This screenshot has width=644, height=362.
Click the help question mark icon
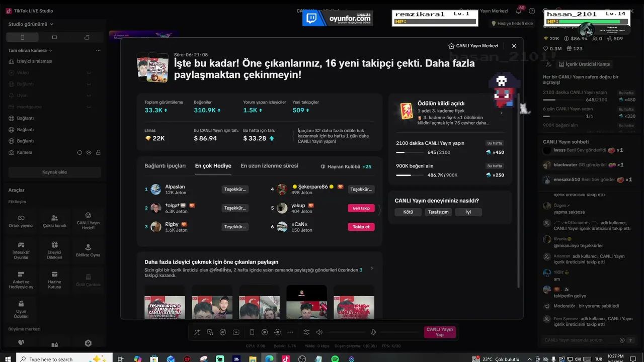tap(532, 11)
